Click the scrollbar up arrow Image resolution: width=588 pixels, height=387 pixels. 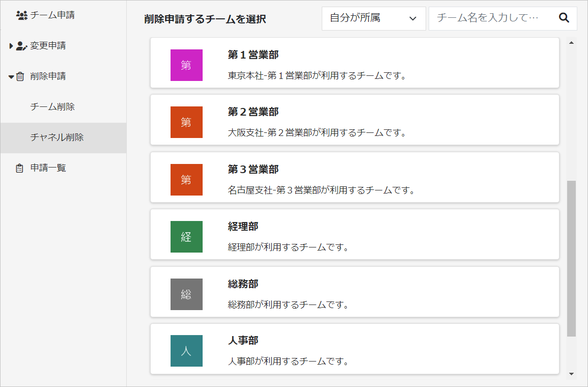pyautogui.click(x=572, y=43)
